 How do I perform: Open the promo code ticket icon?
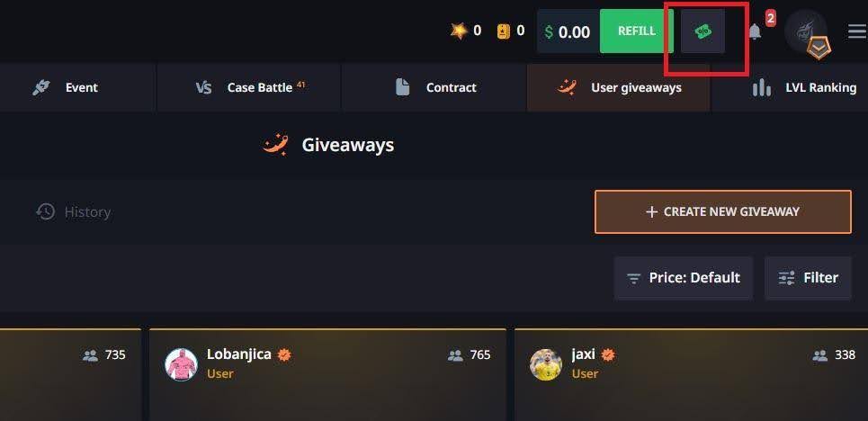703,31
